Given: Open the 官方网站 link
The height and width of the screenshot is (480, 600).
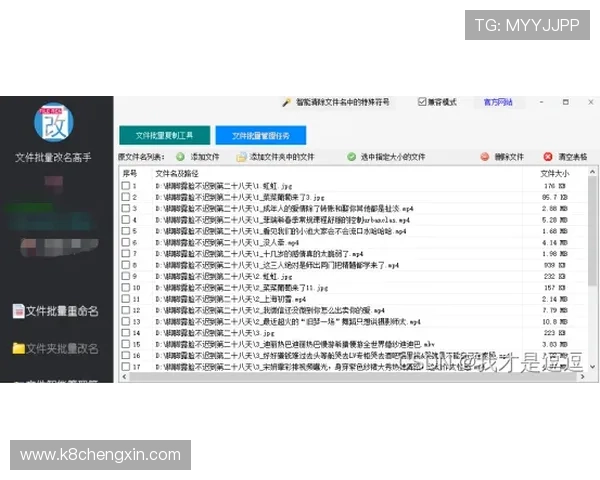Looking at the screenshot, I should (498, 102).
